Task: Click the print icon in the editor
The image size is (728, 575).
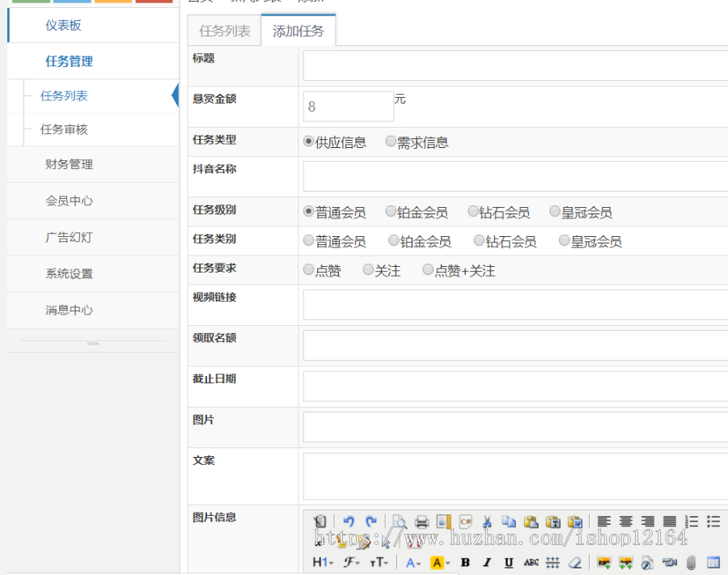Action: click(421, 522)
